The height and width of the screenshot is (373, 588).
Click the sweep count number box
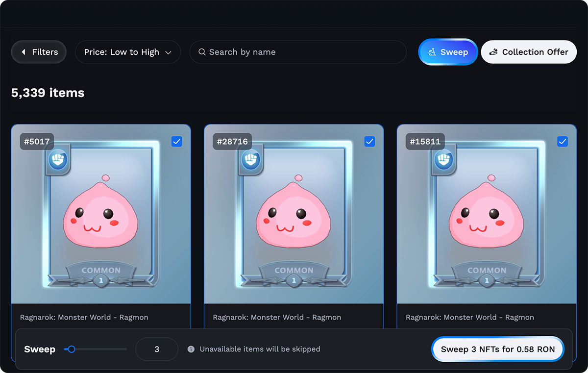157,349
